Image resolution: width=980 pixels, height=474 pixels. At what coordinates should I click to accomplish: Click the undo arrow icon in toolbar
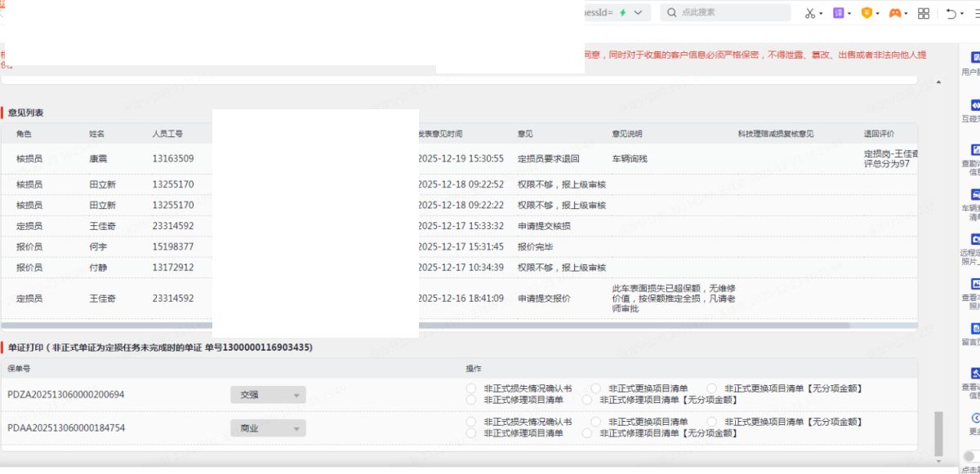(951, 13)
